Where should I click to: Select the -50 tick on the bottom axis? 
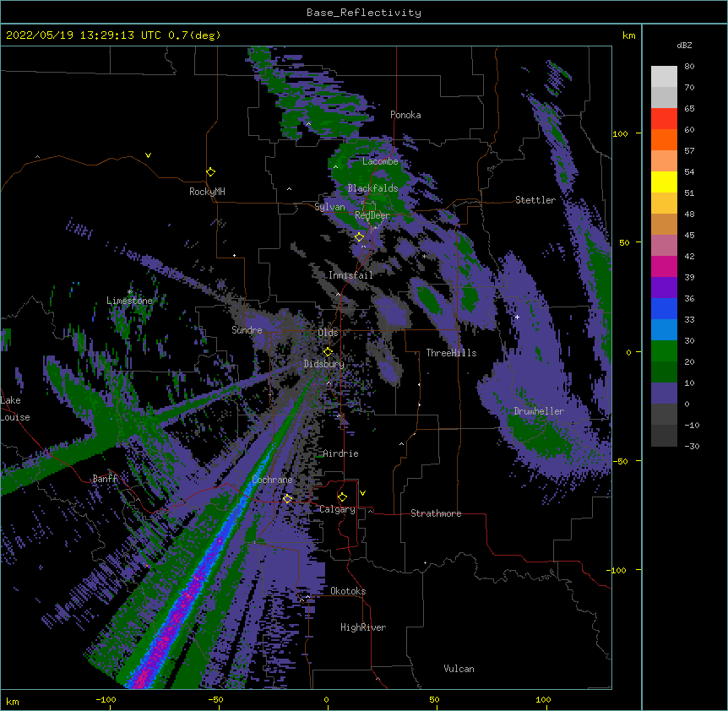(x=215, y=699)
